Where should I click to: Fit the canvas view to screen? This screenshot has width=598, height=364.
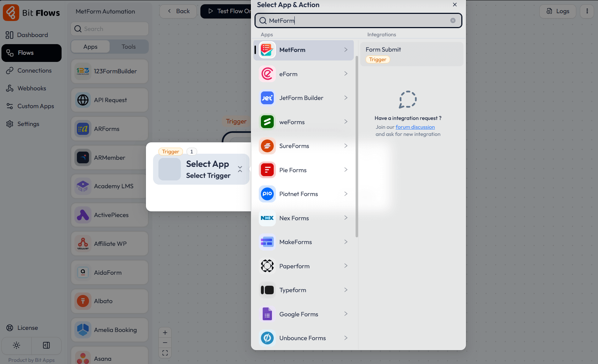[165, 353]
